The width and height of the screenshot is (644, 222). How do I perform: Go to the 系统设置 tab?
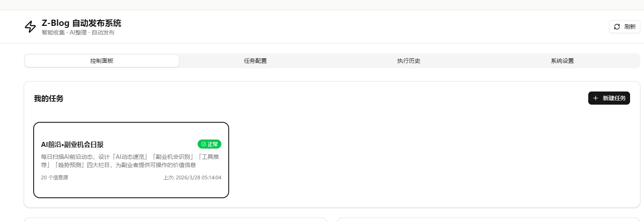[x=562, y=61]
